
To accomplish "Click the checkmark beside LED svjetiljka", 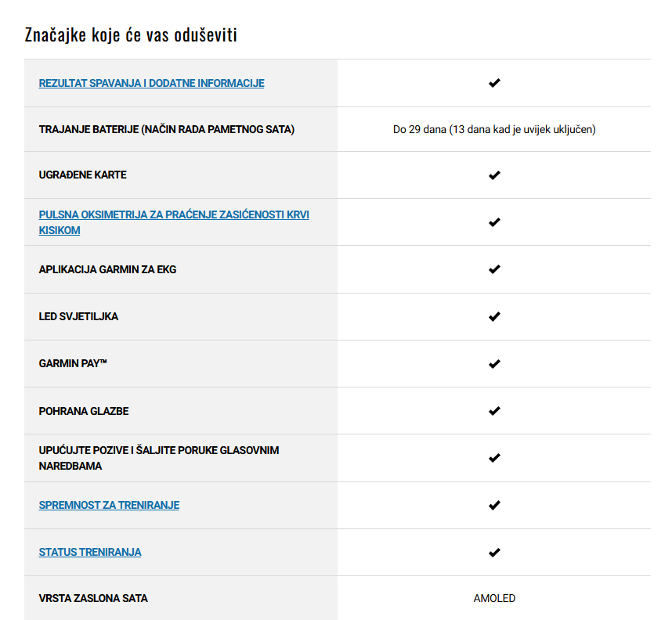I will click(x=494, y=316).
